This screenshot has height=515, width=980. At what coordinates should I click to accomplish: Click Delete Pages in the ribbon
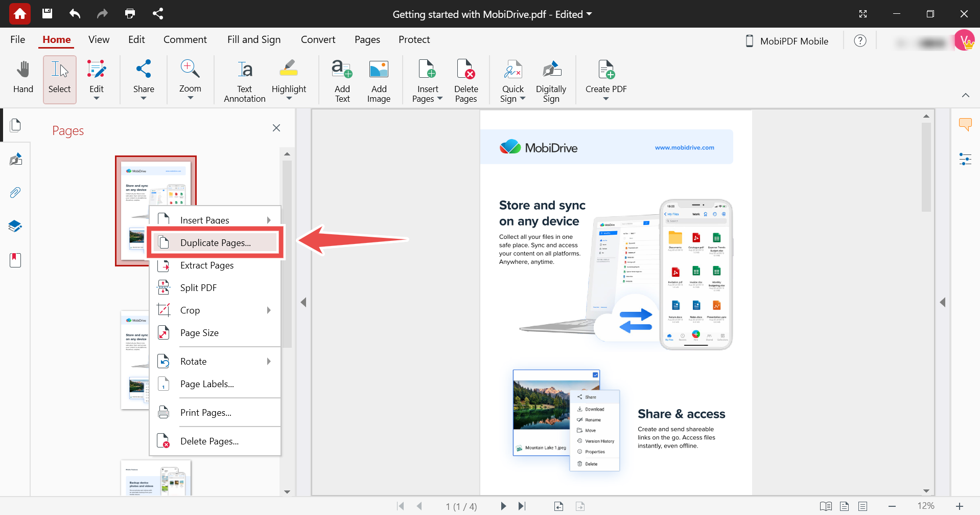tap(466, 81)
